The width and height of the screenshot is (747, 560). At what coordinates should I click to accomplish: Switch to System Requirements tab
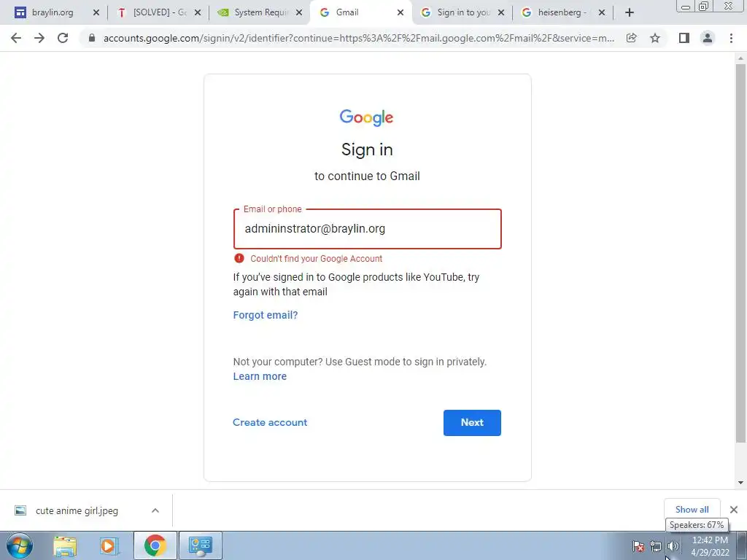pos(261,12)
